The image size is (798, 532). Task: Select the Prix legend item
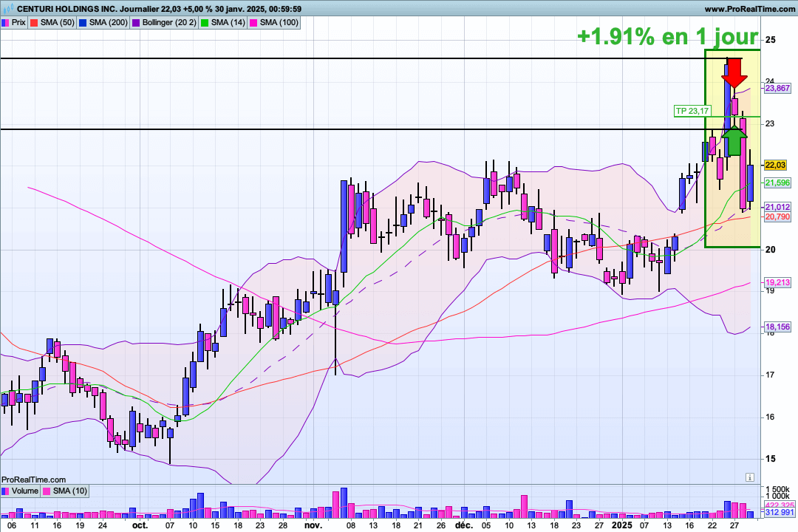[14, 22]
